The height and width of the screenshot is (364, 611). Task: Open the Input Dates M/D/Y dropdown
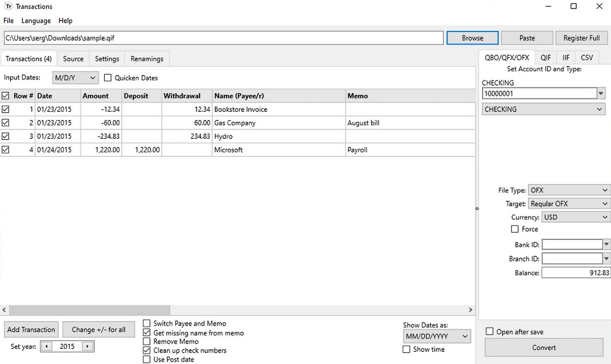pos(76,78)
